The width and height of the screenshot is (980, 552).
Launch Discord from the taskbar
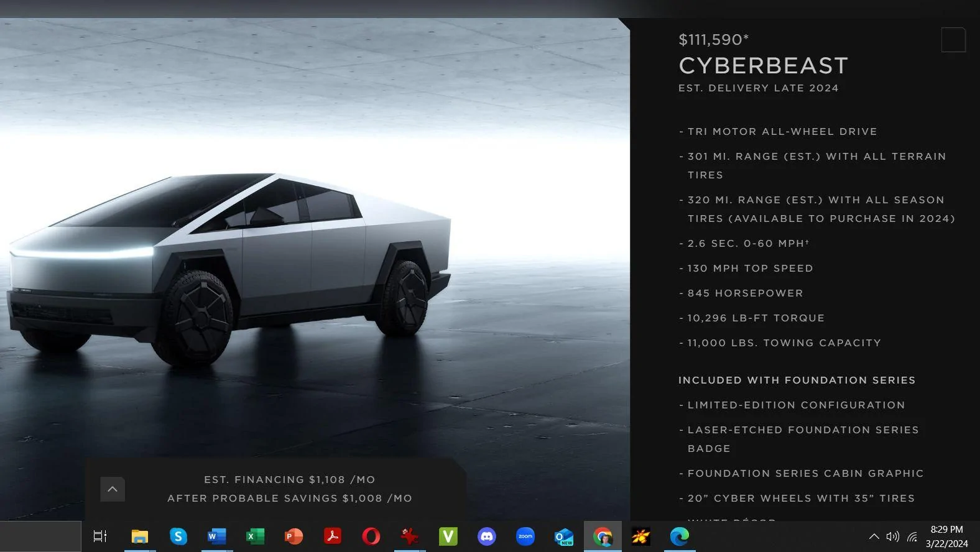point(487,536)
